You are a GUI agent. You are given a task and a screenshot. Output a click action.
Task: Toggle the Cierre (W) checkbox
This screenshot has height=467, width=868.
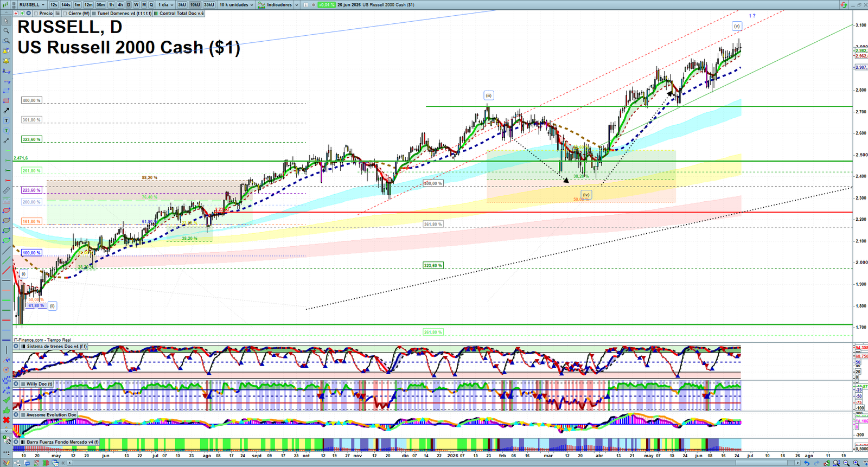click(65, 13)
